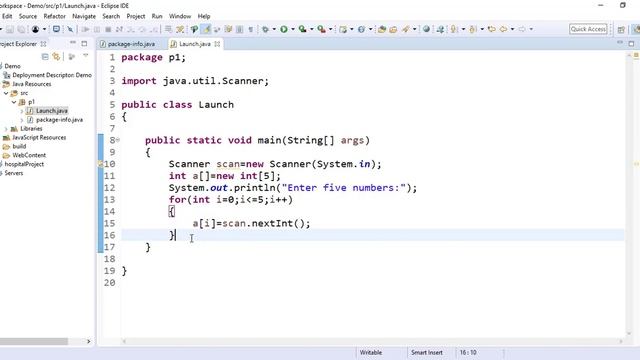Open the New Java class dropdown arrow
The width and height of the screenshot is (640, 360).
click(x=351, y=29)
